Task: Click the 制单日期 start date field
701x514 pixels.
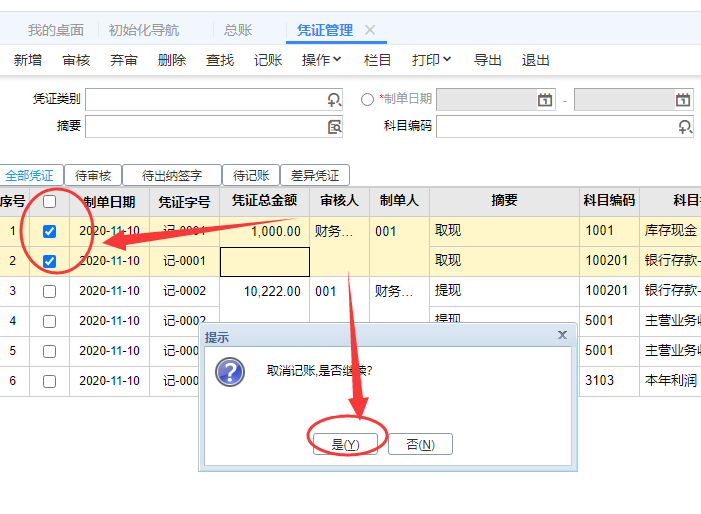Action: coord(496,100)
